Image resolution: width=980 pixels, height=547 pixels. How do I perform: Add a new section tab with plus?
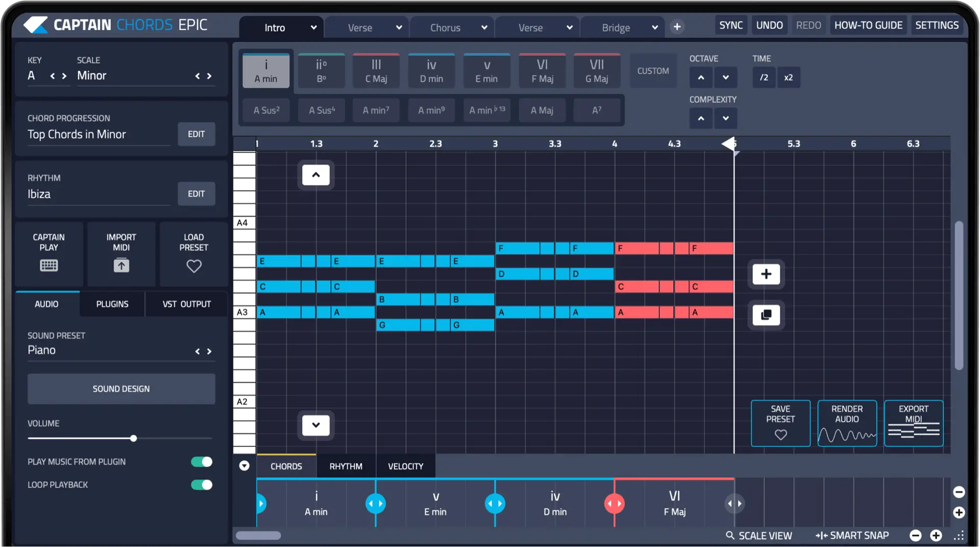(677, 27)
